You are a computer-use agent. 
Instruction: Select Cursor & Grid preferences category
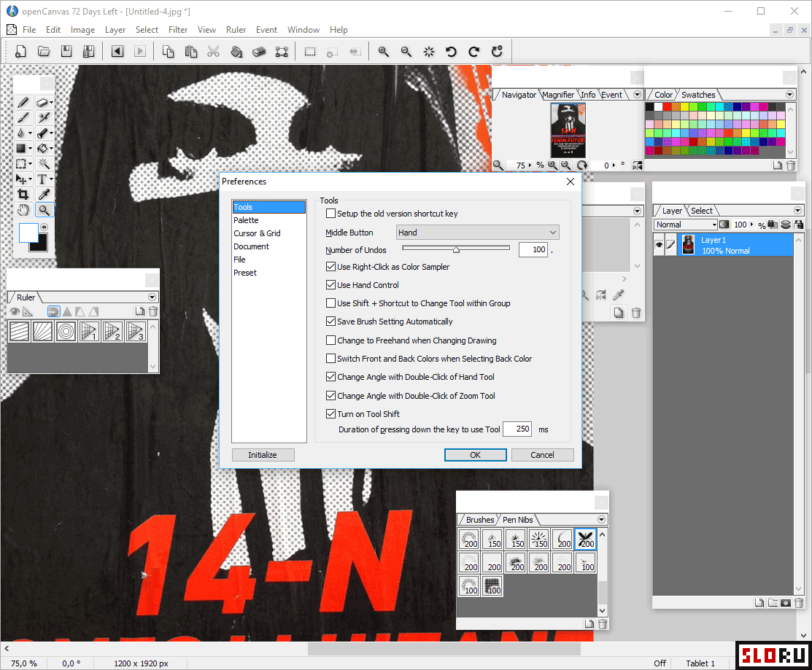coord(257,233)
